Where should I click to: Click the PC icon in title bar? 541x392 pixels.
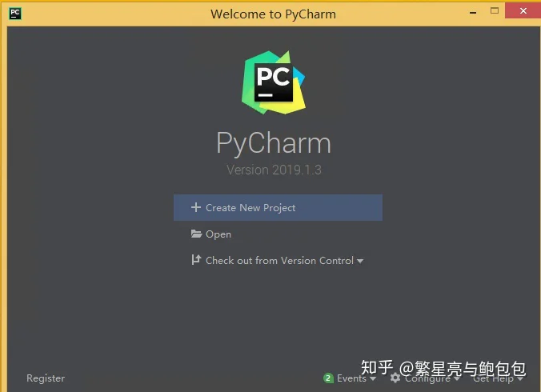point(15,14)
